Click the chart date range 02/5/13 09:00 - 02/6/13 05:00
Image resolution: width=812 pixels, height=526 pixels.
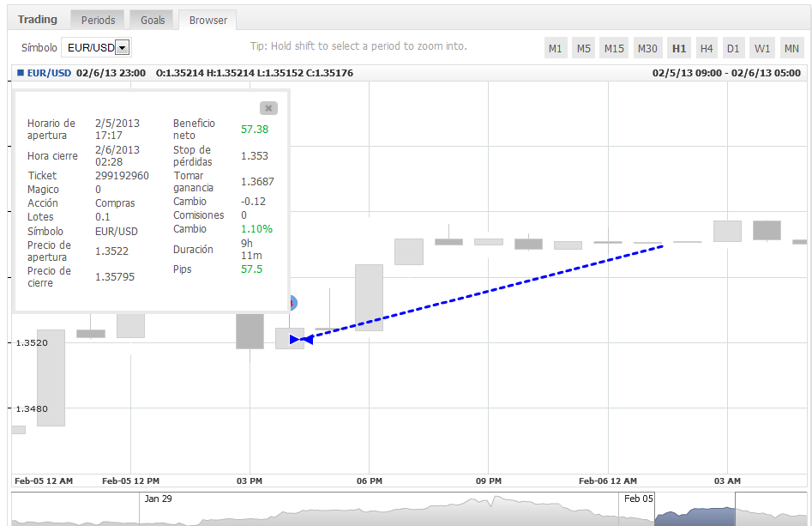(726, 73)
